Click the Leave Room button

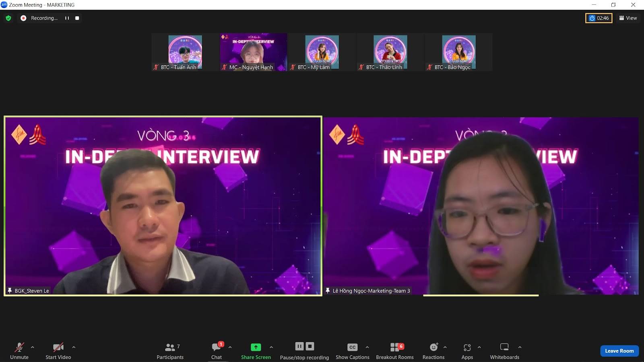(x=619, y=351)
